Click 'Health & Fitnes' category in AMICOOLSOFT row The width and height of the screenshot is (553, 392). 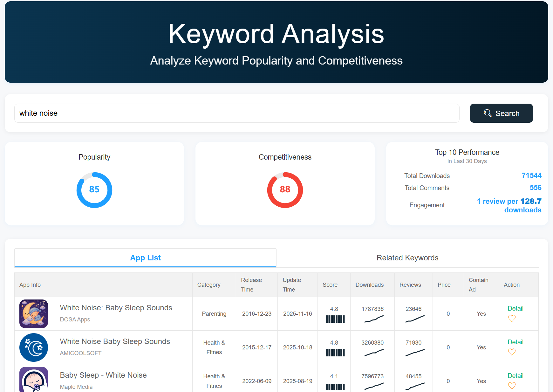point(214,347)
